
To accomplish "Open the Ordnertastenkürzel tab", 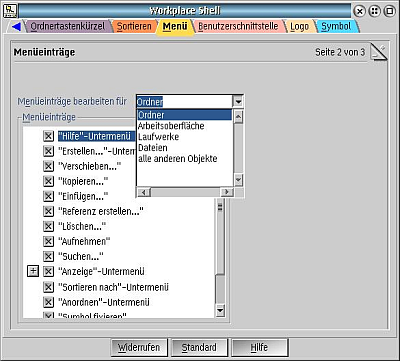I will 67,26.
